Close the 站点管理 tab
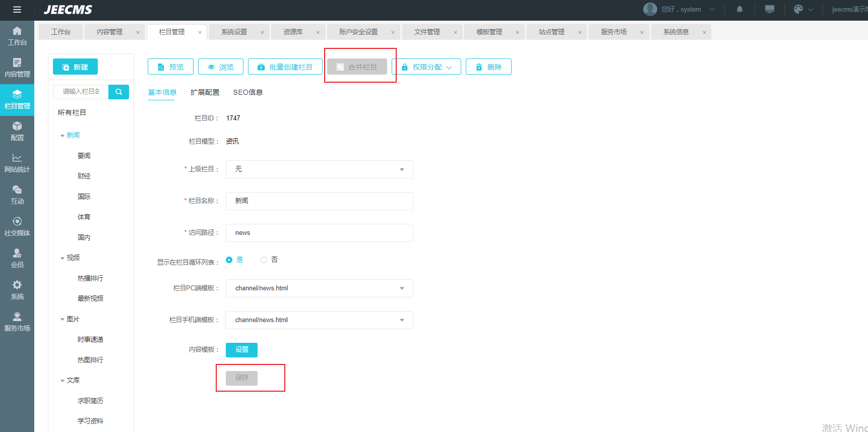The height and width of the screenshot is (432, 868). click(x=580, y=32)
